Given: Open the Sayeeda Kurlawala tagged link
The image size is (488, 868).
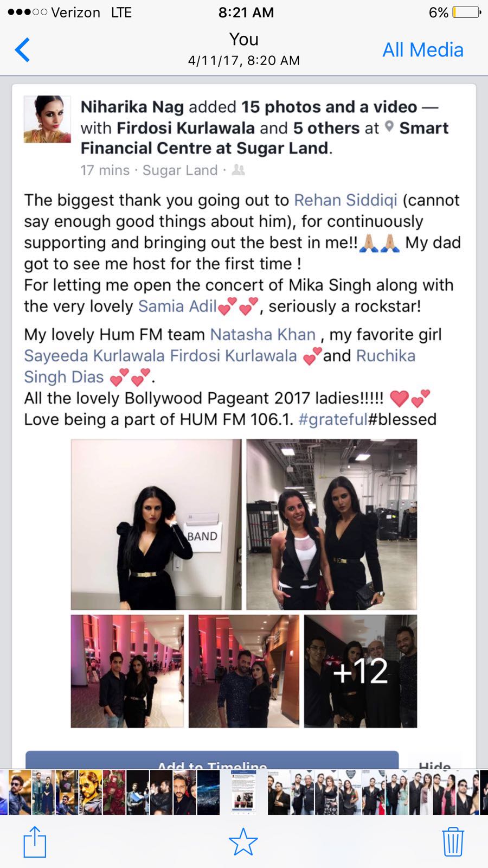Looking at the screenshot, I should click(94, 355).
